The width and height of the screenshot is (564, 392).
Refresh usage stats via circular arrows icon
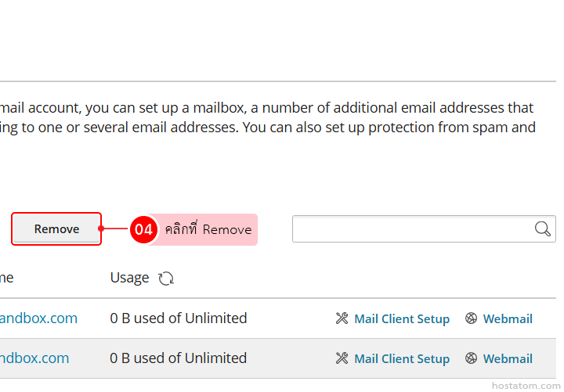point(165,279)
